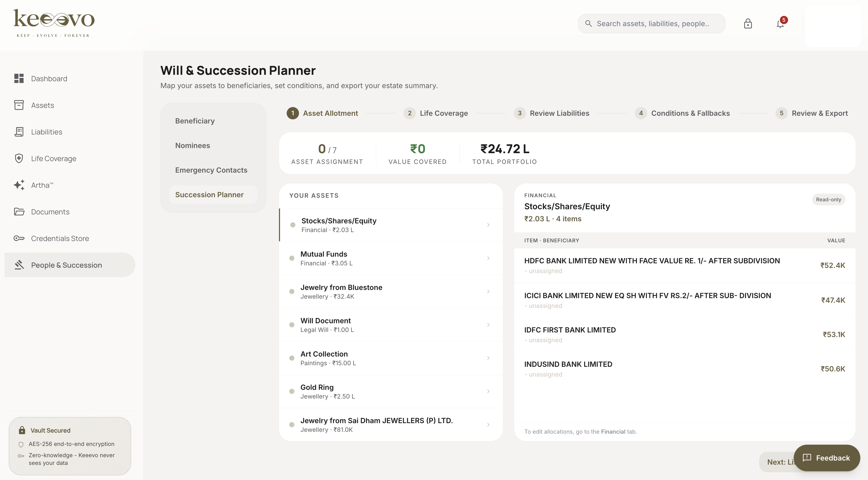Click the Read-only badge

(828, 200)
